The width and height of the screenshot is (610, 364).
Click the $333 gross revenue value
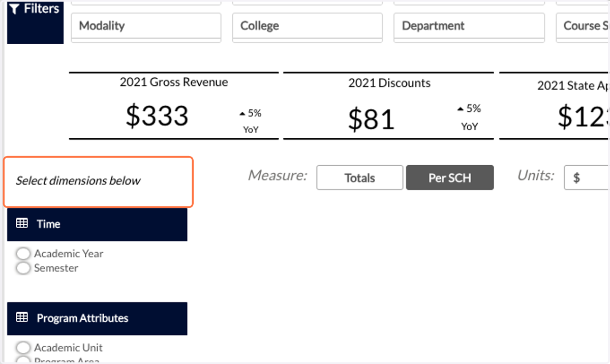(x=157, y=116)
